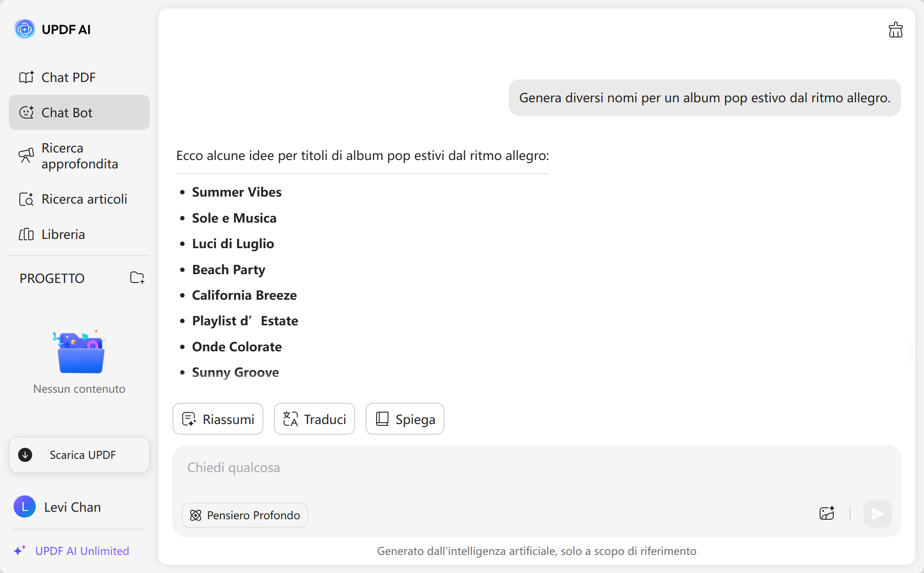Open the Chat PDF section

(68, 78)
